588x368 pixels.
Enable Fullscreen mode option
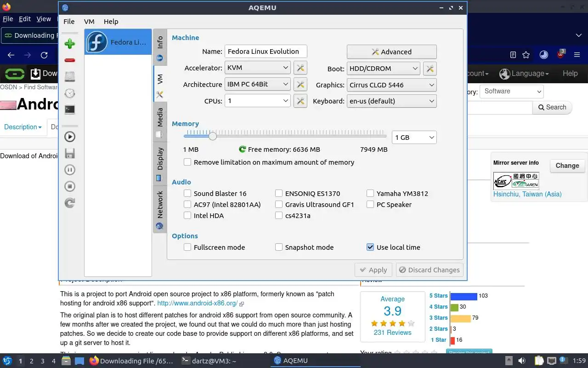(x=187, y=247)
